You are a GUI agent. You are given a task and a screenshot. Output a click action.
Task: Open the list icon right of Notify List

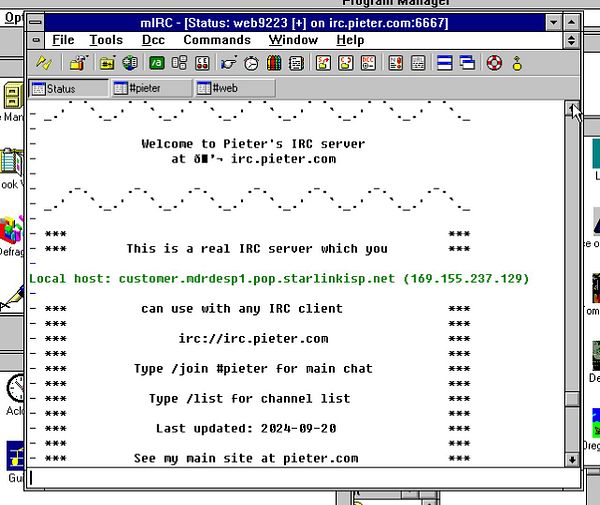coord(418,63)
